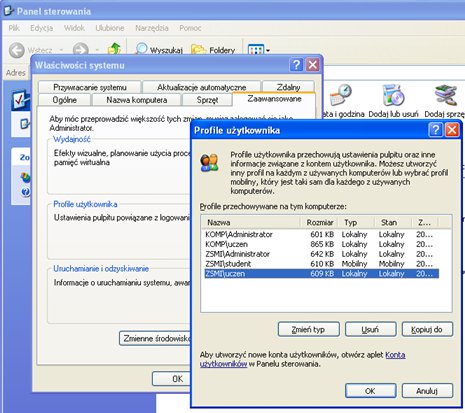Viewport: 465px width, 413px height.
Task: Click OK in Właściwości systemu window
Action: pos(172,379)
